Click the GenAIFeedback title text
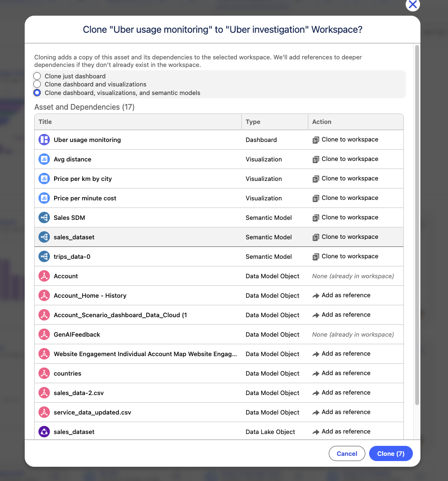The height and width of the screenshot is (481, 448). coord(76,334)
